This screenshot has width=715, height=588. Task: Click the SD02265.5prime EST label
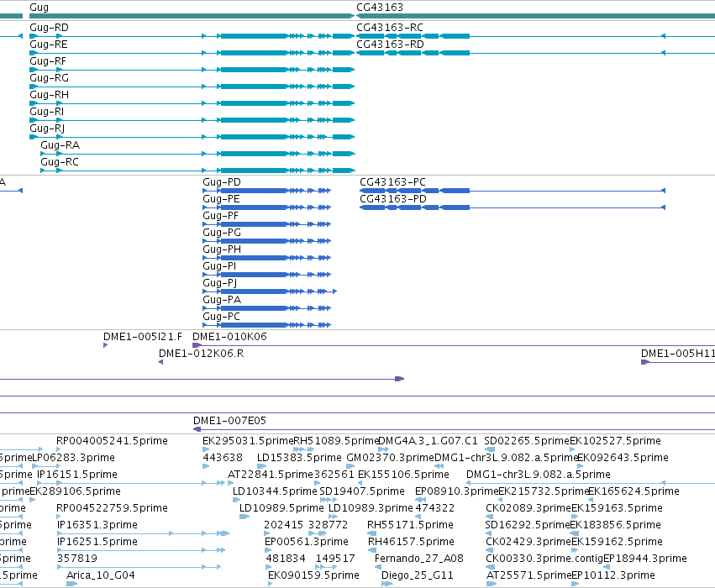527,441
